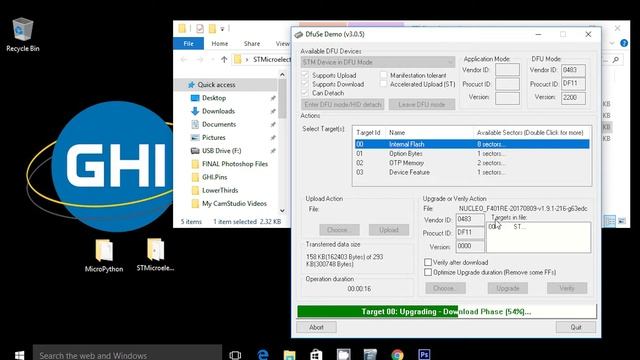Screen dimensions: 640x360
Task: Switch File Explorer to details view icon
Action: click(x=610, y=221)
